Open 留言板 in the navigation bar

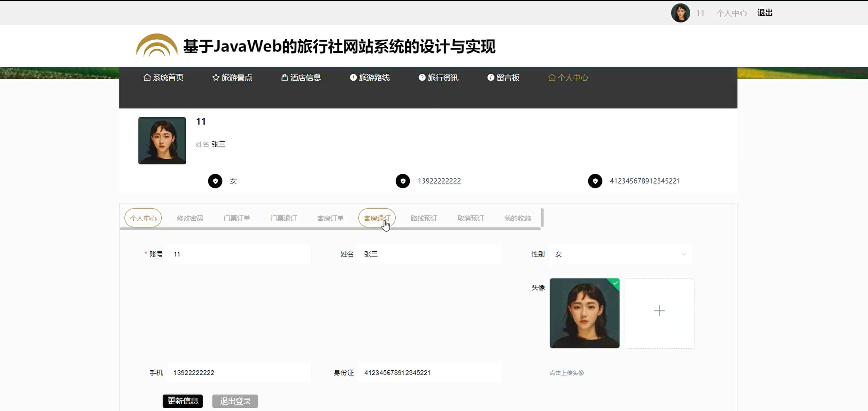tap(503, 77)
